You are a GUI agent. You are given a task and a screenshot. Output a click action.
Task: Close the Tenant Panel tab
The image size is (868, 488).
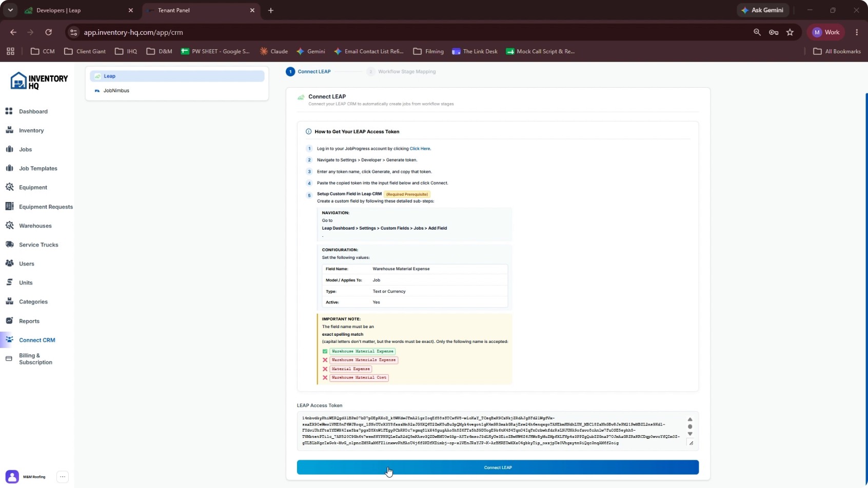point(252,10)
